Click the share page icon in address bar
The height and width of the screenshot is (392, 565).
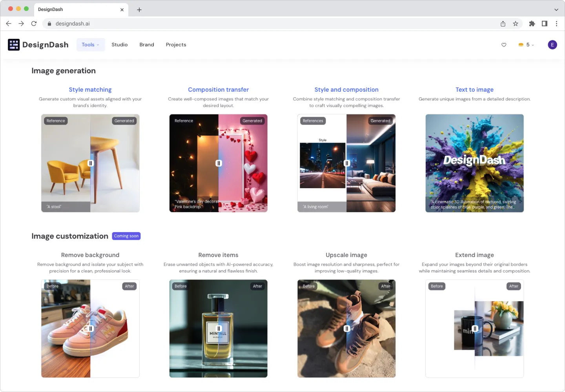point(503,24)
